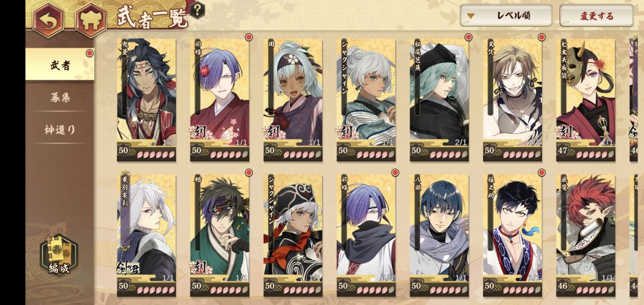644x305 pixels.
Task: Pick the bottom-row black-hat シャクシャイン card
Action: coord(293,235)
